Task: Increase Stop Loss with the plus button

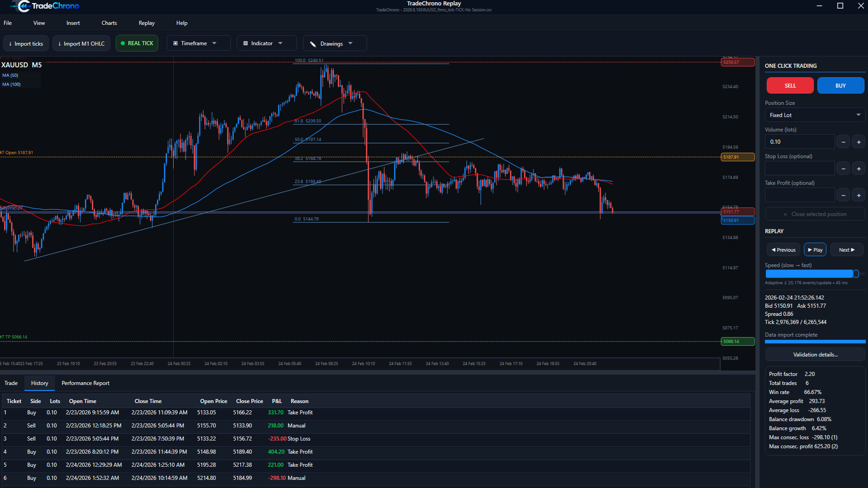Action: pos(859,169)
